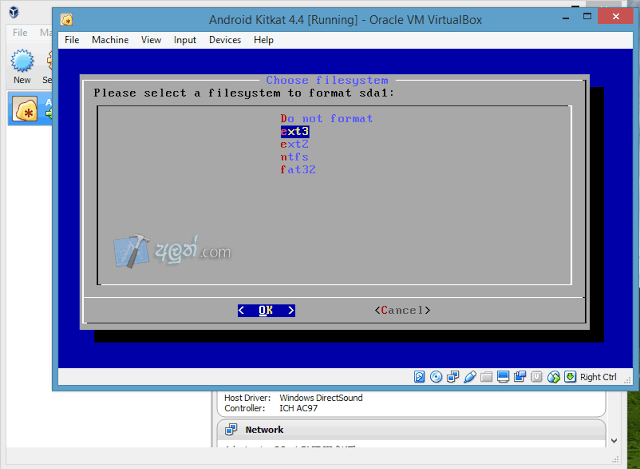
Task: Select the ntfs filesystem option
Action: click(x=294, y=157)
